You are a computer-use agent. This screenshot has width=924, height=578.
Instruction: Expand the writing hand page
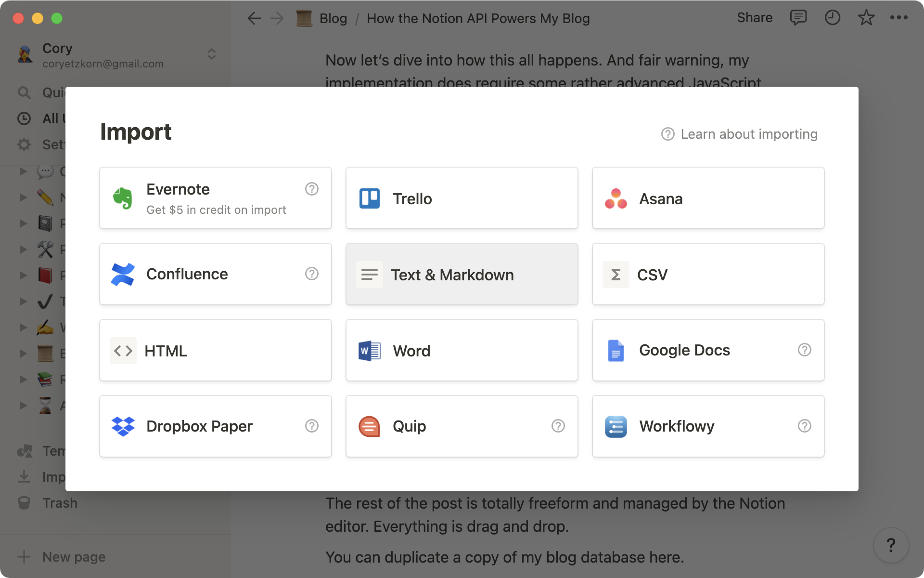click(x=23, y=327)
